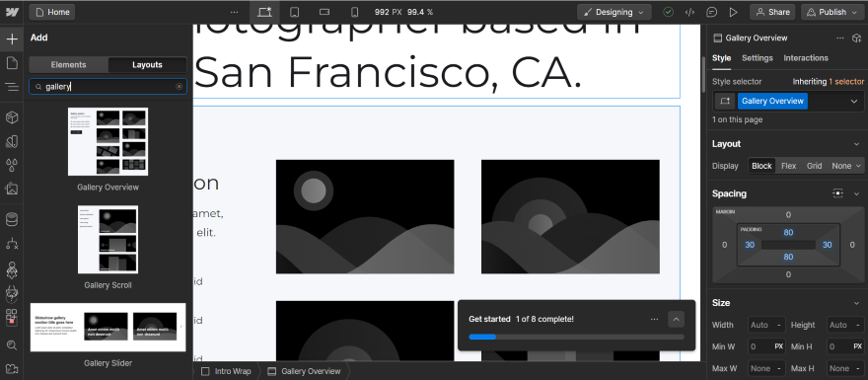This screenshot has height=380, width=868.
Task: Select the Gallery Overview layout thumbnail
Action: pyautogui.click(x=108, y=142)
